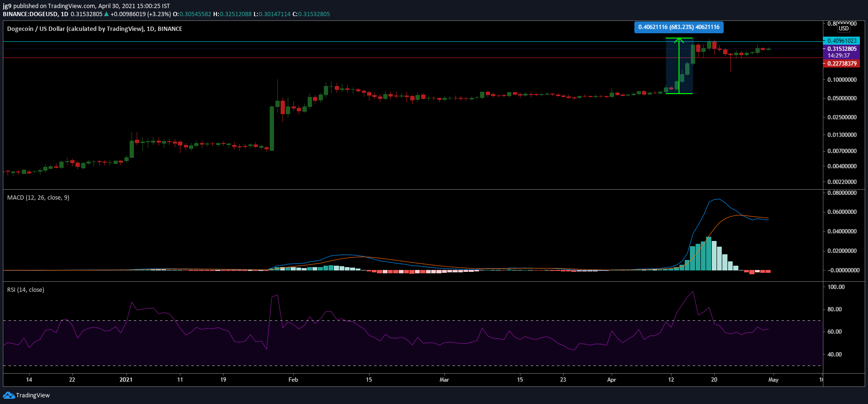Click the RSI 100.00 axis label
868x404 pixels.
(x=836, y=287)
